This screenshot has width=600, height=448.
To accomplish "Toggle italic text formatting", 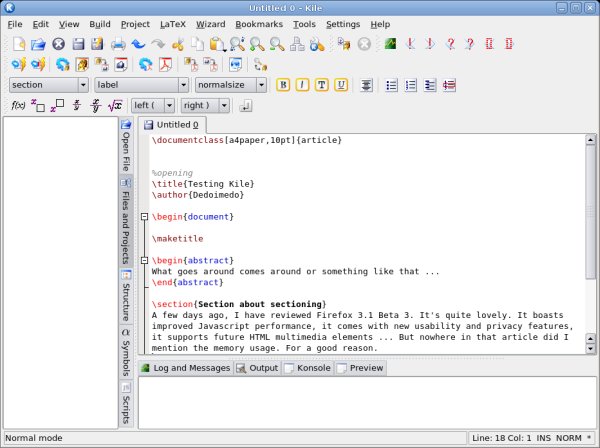I will click(x=303, y=85).
